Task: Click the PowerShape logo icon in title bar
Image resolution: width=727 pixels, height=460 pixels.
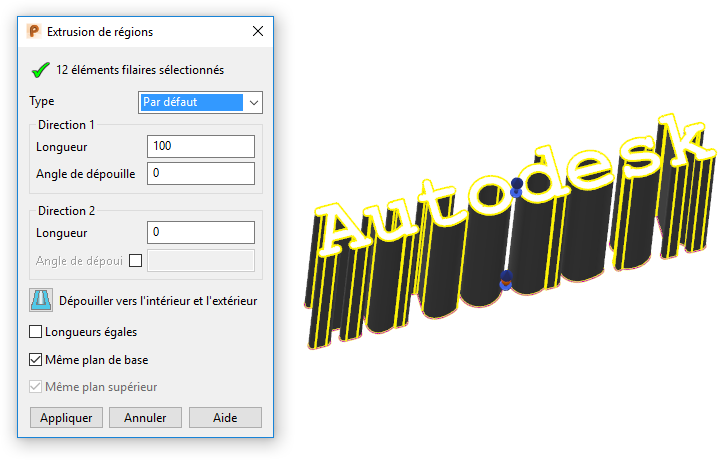Action: pos(34,32)
